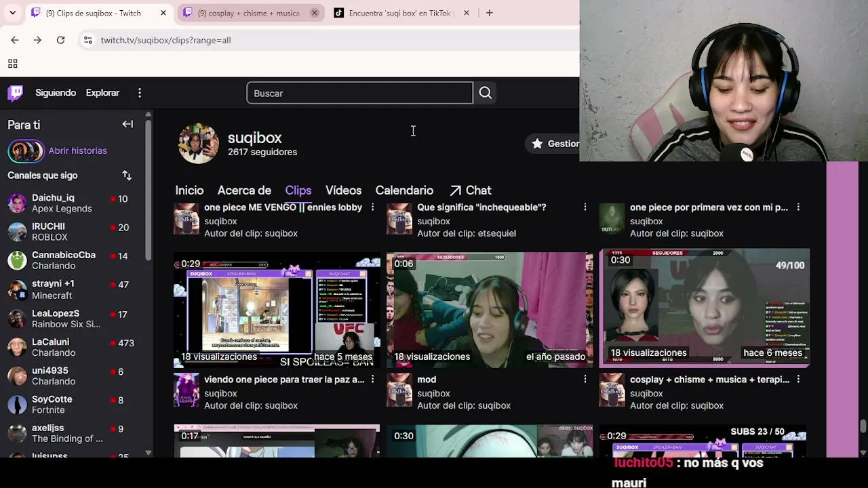Open strayni +1 channel avatar in sidebar
The height and width of the screenshot is (488, 868).
17,289
